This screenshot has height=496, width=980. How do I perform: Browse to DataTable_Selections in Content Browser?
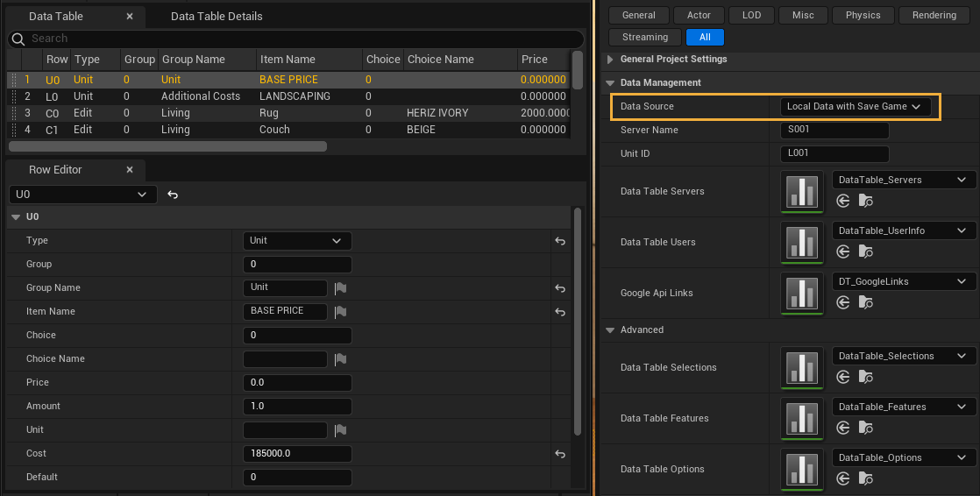coord(866,377)
